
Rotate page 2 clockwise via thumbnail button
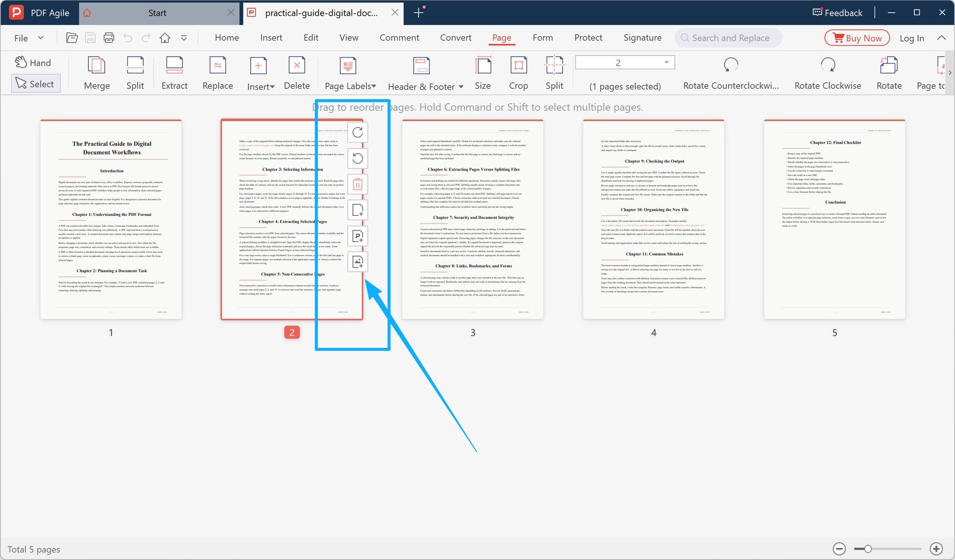coord(358,133)
